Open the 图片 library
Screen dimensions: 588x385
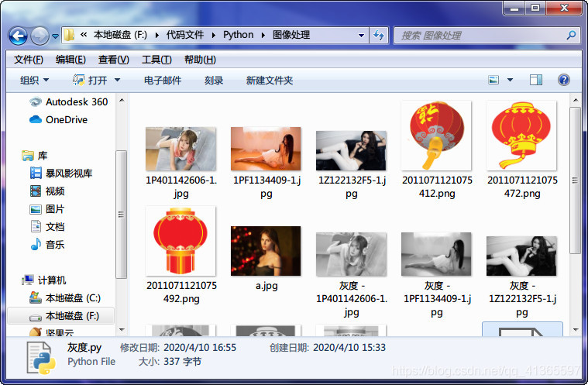(x=47, y=209)
